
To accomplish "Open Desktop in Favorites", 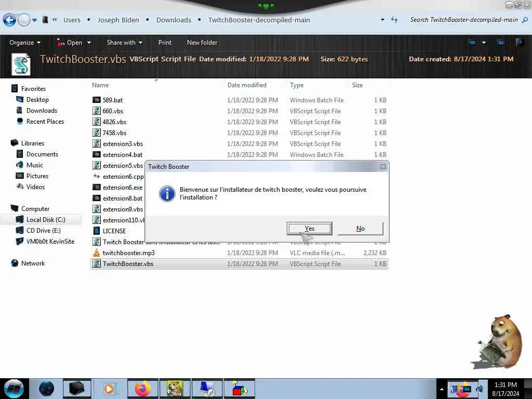I will [37, 99].
